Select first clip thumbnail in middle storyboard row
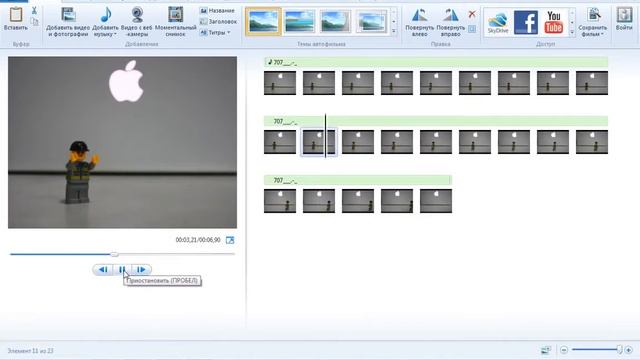Image resolution: width=640 pixels, height=360 pixels. (x=280, y=142)
